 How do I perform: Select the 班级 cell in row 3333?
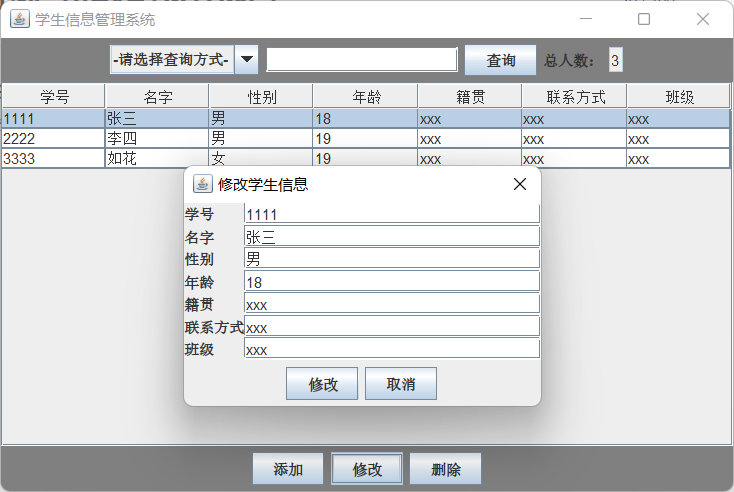(678, 158)
